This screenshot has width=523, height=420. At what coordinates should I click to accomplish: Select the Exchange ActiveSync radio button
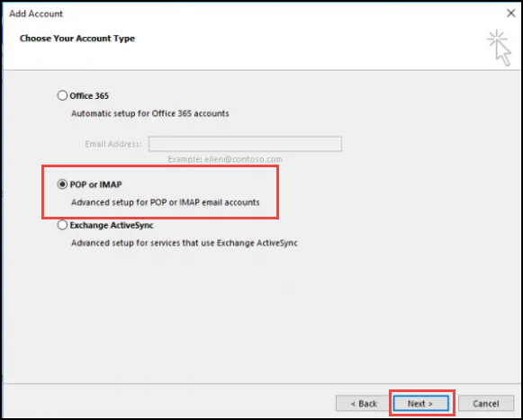(x=62, y=225)
